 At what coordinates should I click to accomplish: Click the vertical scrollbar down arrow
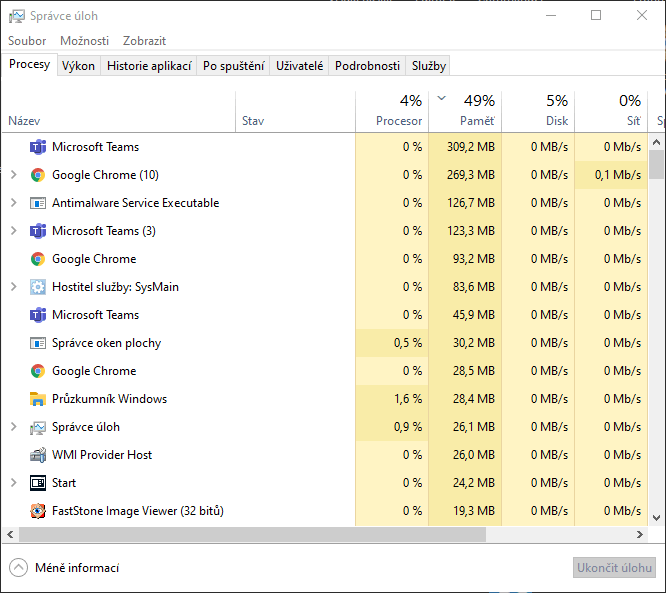coord(657,518)
